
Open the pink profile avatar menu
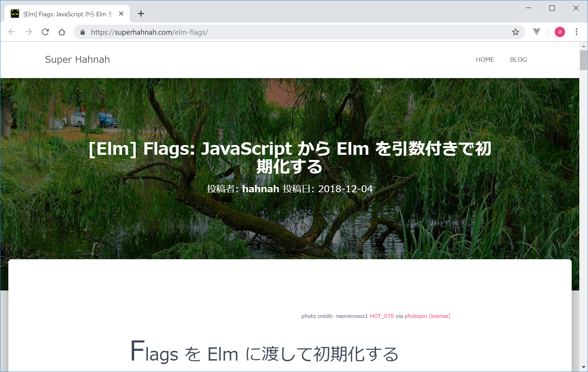[560, 32]
